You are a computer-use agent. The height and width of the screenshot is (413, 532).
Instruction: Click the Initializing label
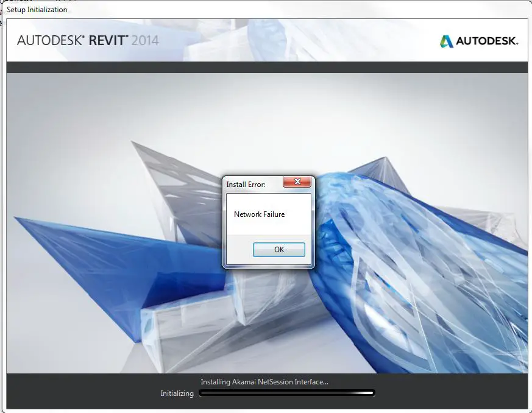click(177, 394)
